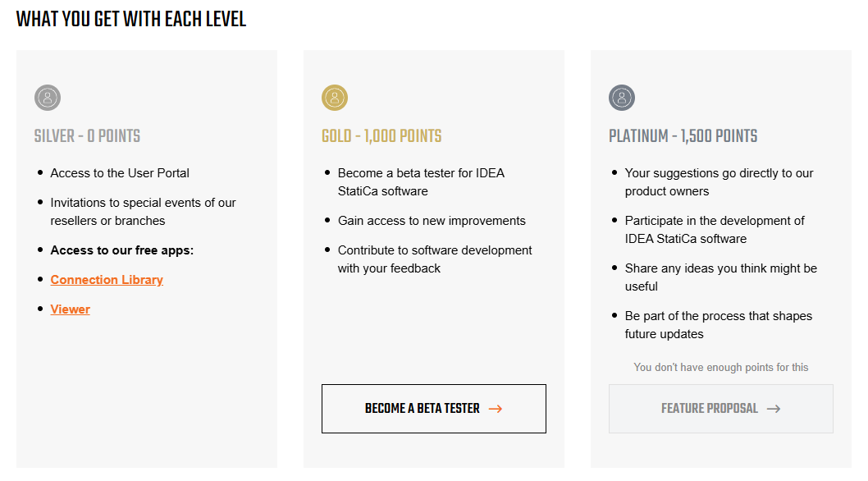Click the Platinum level badge icon
Viewport: 868px width, 481px height.
click(622, 98)
